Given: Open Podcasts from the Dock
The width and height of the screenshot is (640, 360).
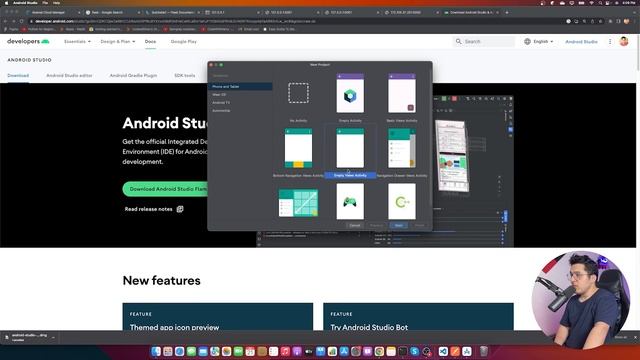Looking at the screenshot, I should pos(297,351).
